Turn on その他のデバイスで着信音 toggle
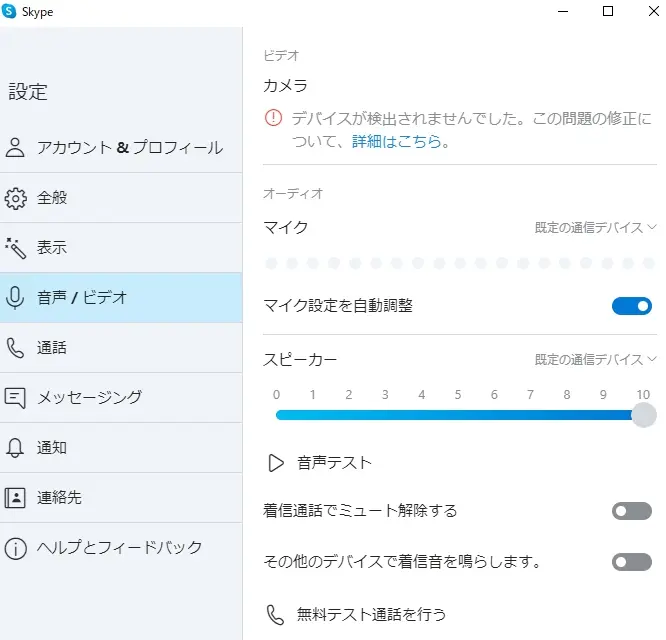The image size is (666, 640). 631,562
